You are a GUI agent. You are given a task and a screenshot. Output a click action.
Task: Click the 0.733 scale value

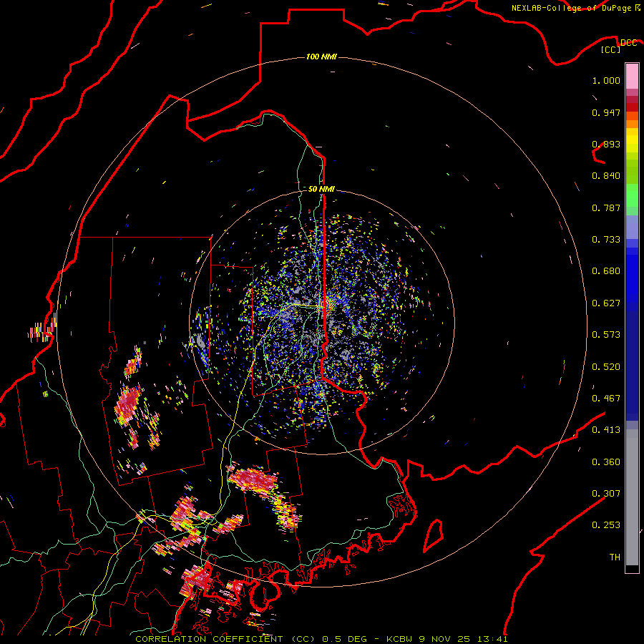pyautogui.click(x=606, y=240)
